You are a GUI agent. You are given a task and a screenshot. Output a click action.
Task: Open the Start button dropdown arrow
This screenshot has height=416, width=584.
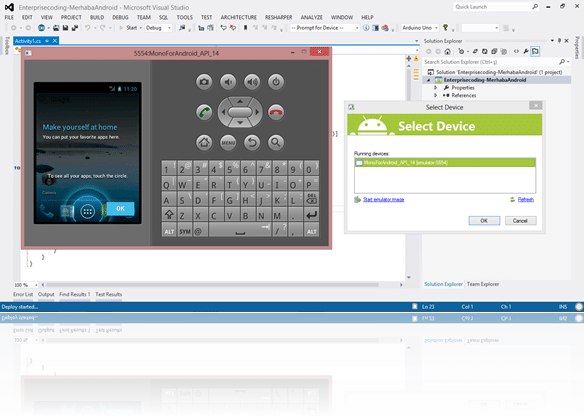tap(141, 28)
